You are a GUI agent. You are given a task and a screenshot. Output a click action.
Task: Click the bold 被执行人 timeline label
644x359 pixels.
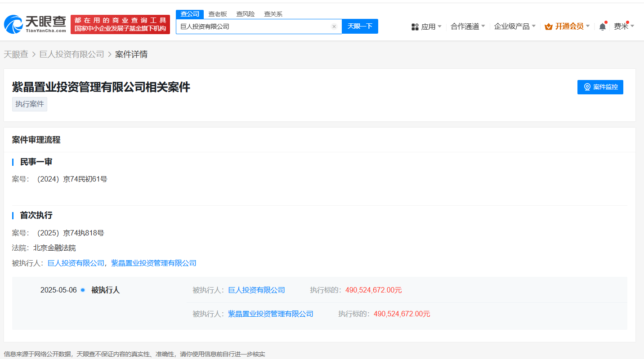click(x=105, y=290)
